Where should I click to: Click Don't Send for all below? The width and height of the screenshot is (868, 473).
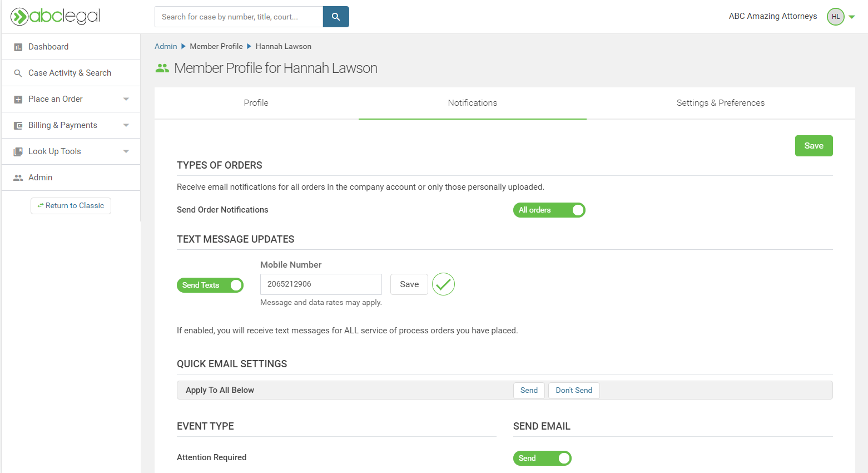pyautogui.click(x=574, y=391)
